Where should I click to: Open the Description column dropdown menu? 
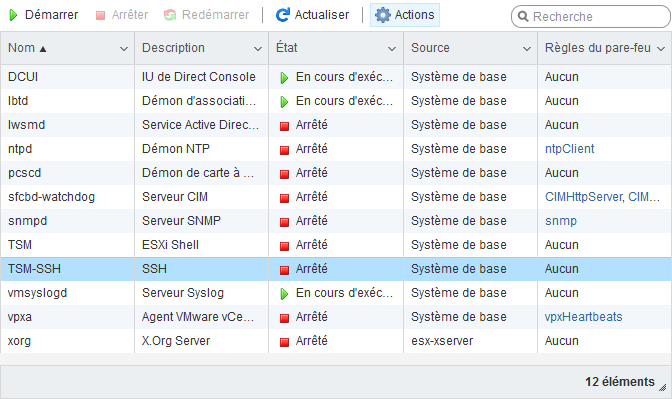point(258,49)
